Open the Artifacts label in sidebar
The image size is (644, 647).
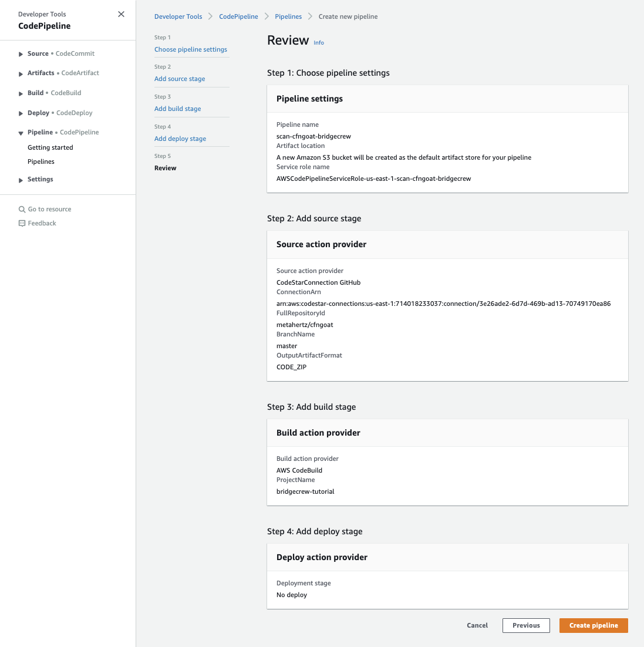click(x=41, y=73)
